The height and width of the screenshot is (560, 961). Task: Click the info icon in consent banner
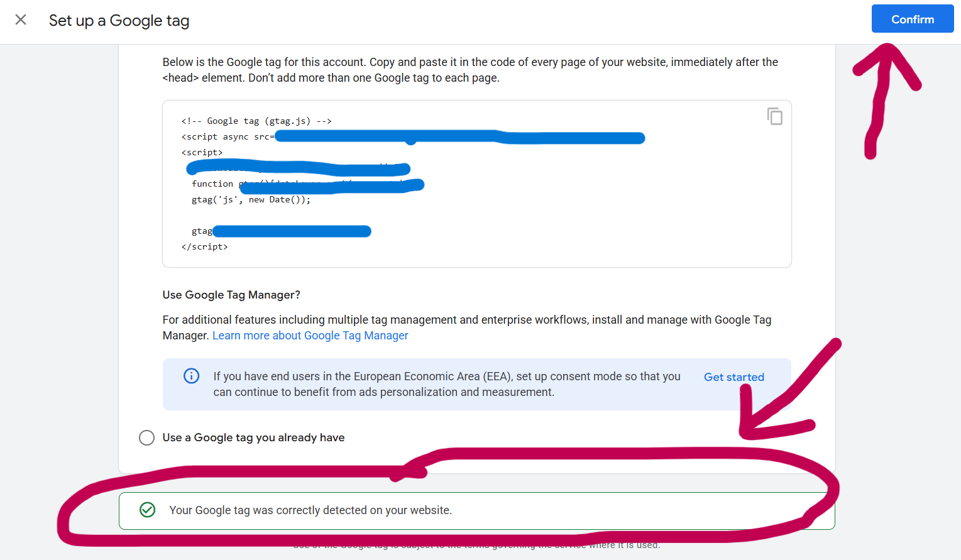[x=191, y=376]
